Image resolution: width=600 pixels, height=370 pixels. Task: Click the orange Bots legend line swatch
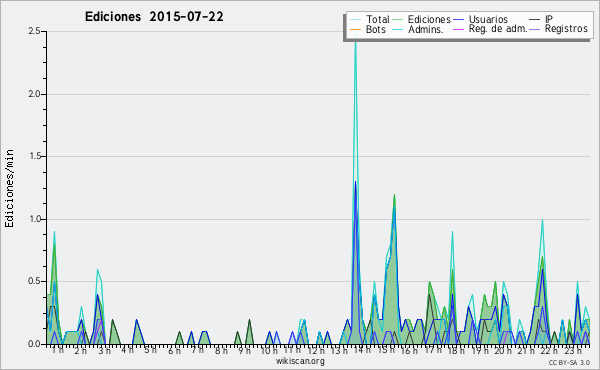pos(355,29)
